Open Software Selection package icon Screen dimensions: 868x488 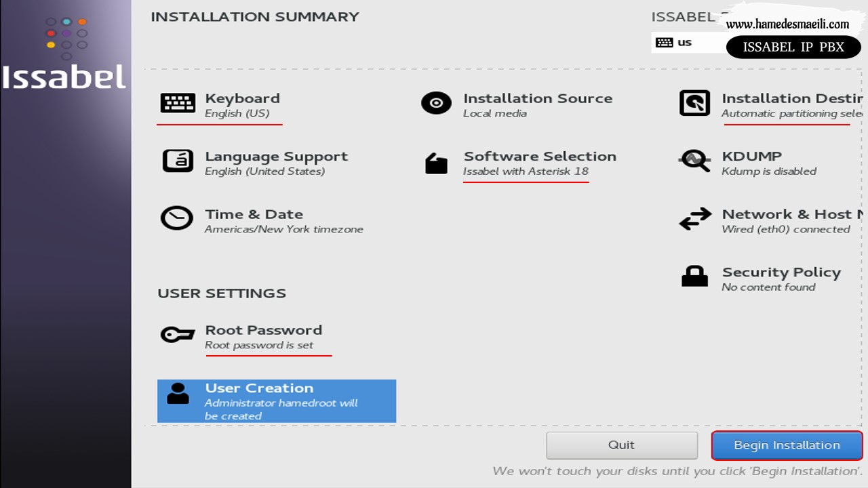[436, 163]
